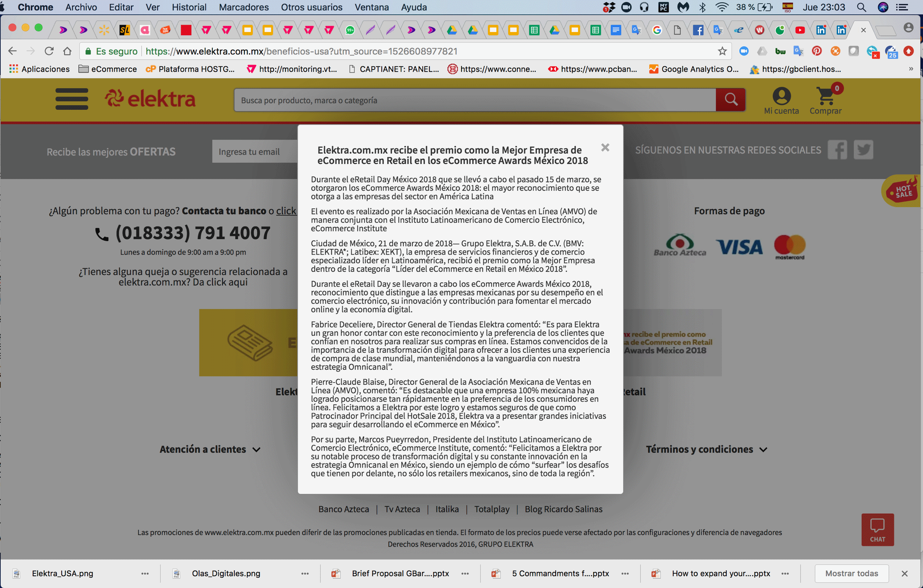This screenshot has height=588, width=923.
Task: Open the red CHAT widget
Action: [x=877, y=529]
